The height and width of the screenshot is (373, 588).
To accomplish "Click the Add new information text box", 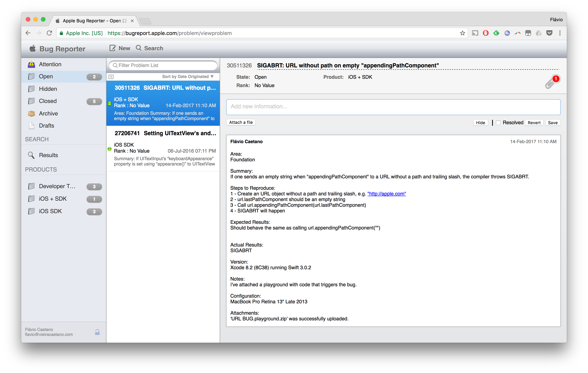I will [x=393, y=107].
